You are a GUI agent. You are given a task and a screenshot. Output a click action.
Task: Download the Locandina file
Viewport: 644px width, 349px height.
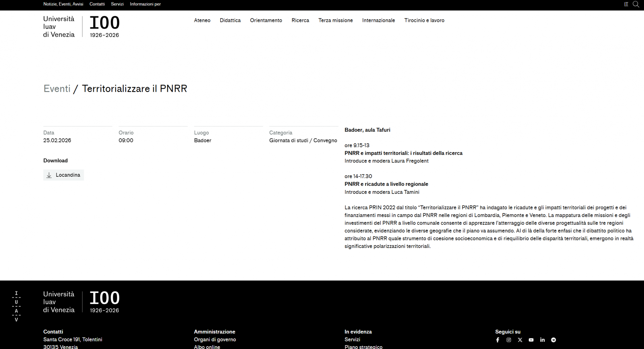64,175
